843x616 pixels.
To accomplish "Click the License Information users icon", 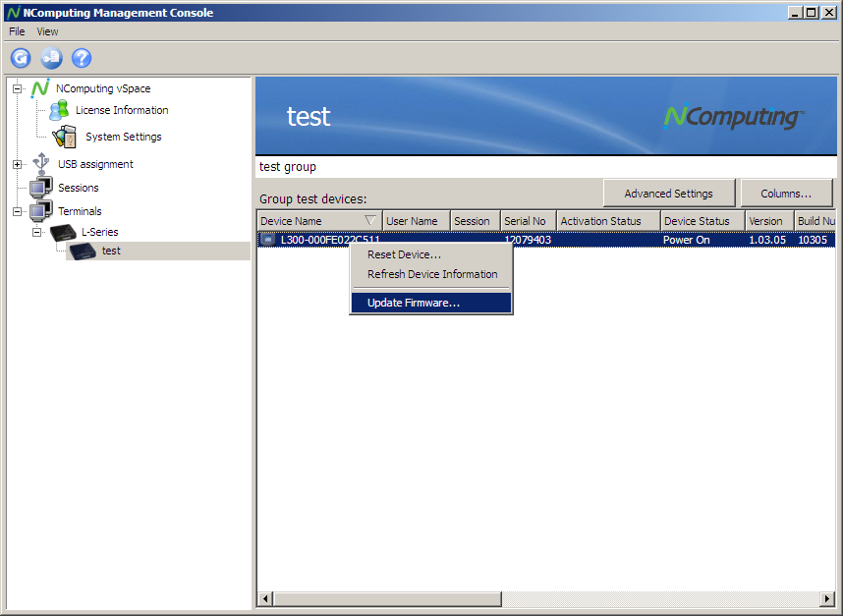I will (59, 110).
